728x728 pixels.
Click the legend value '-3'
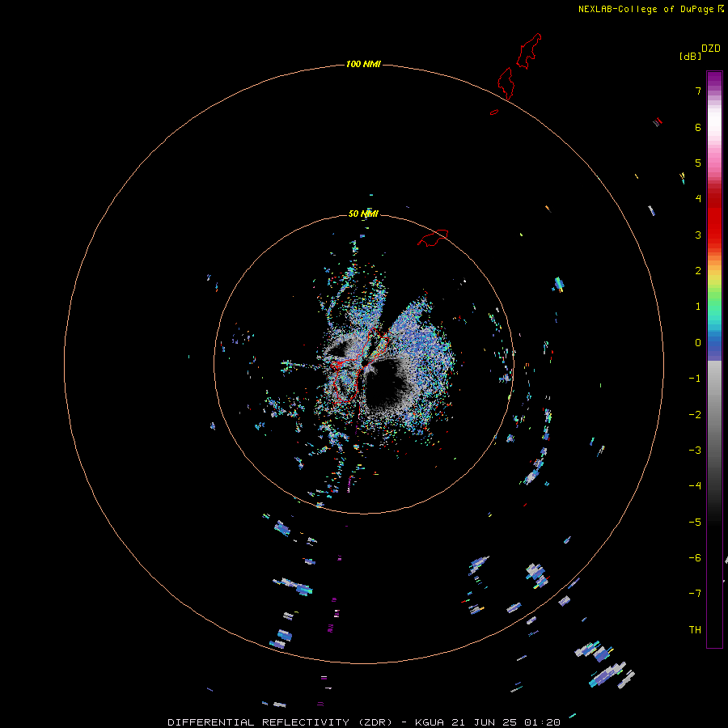pos(695,451)
